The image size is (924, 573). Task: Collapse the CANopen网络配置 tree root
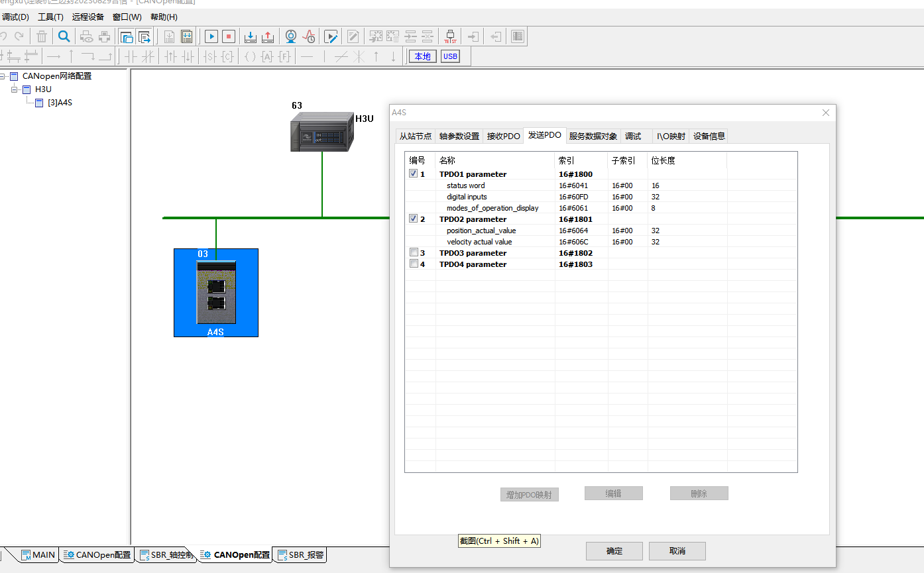click(2, 76)
